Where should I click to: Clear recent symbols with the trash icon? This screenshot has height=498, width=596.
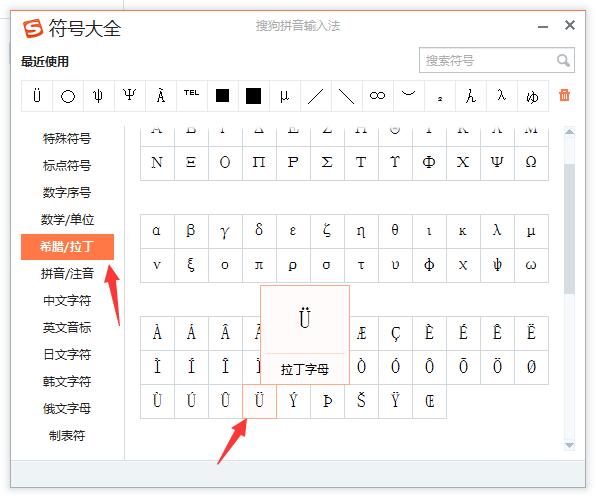coord(564,95)
